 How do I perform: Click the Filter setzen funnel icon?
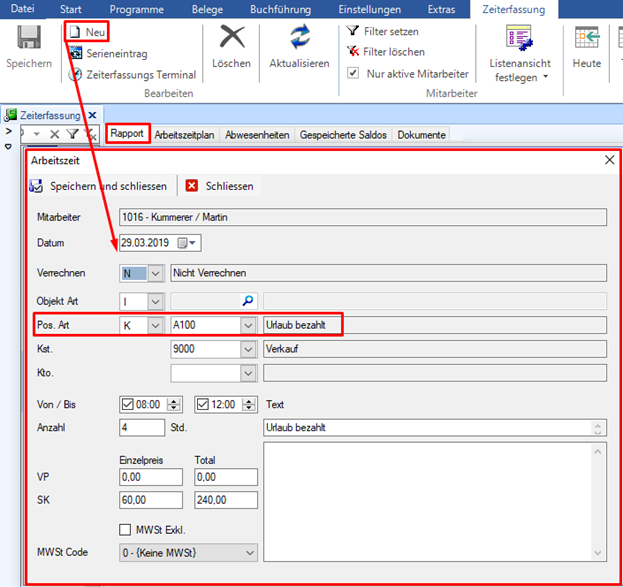pyautogui.click(x=352, y=31)
